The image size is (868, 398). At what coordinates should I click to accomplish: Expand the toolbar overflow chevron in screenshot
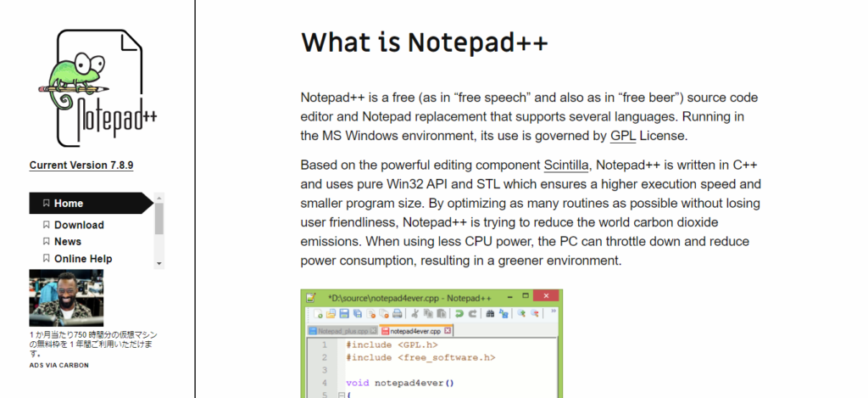point(554,311)
